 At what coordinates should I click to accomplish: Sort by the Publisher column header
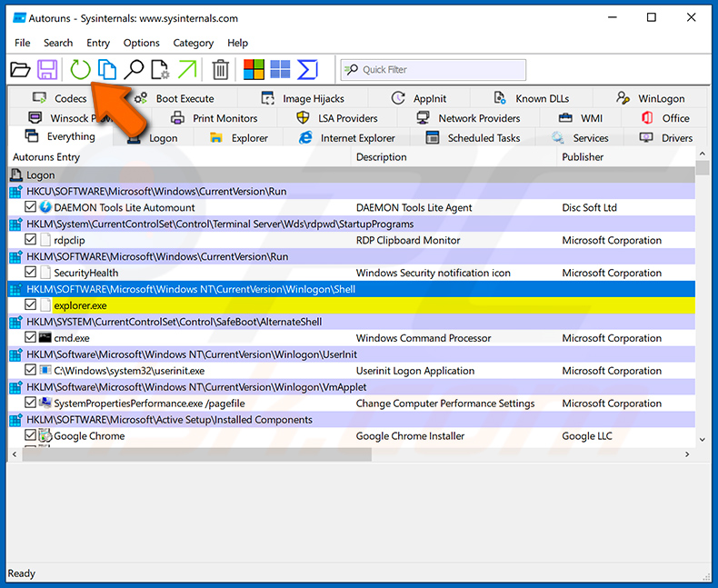[x=626, y=157]
